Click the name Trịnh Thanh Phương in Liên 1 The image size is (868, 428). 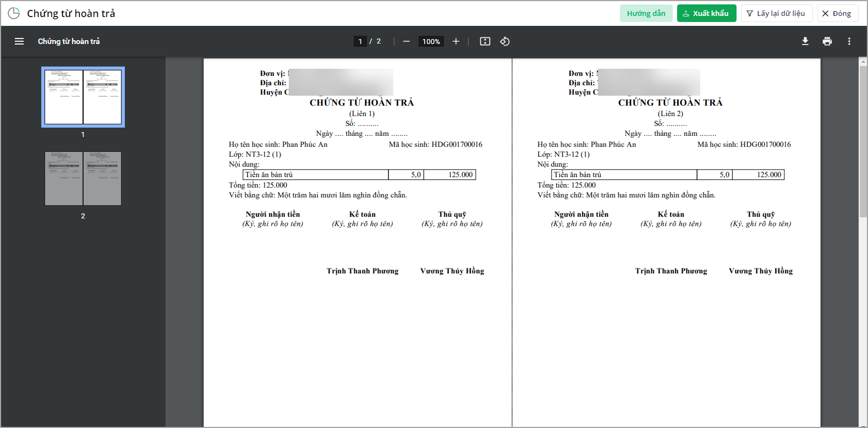[362, 271]
